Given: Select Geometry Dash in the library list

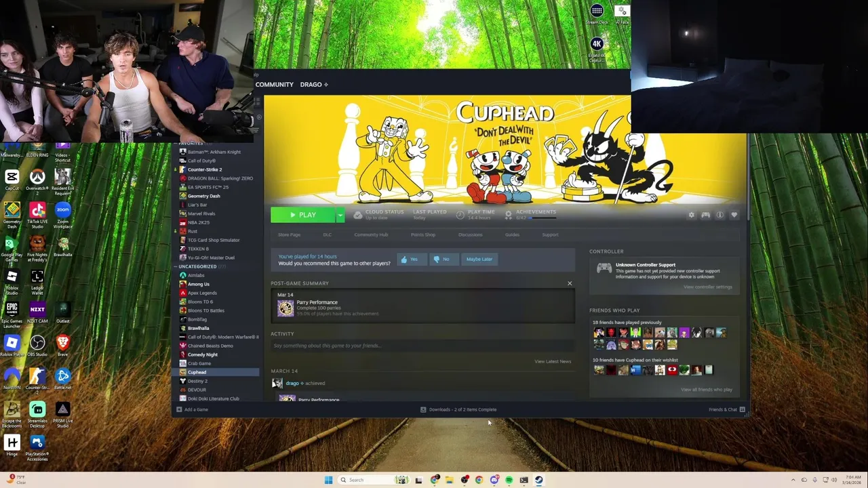Looking at the screenshot, I should click(203, 196).
